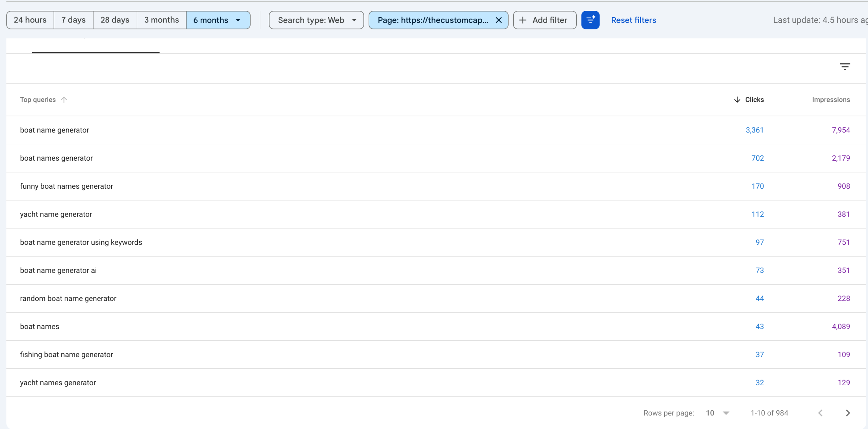Go to next page of results

click(848, 413)
